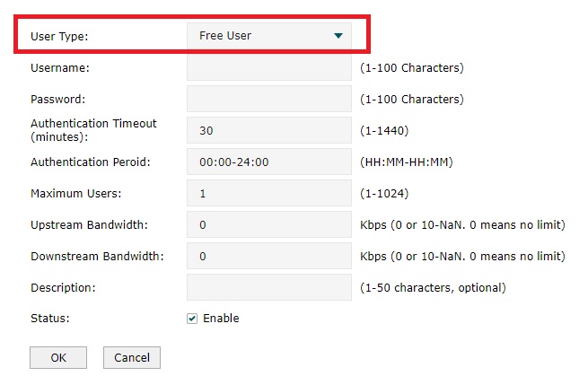
Task: Click into the Password field
Action: tap(268, 99)
